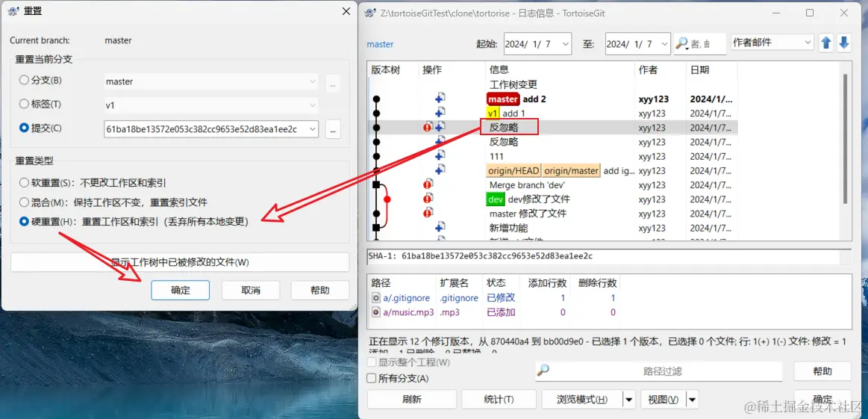Click the modified icon on Merge branch row

pos(428,184)
